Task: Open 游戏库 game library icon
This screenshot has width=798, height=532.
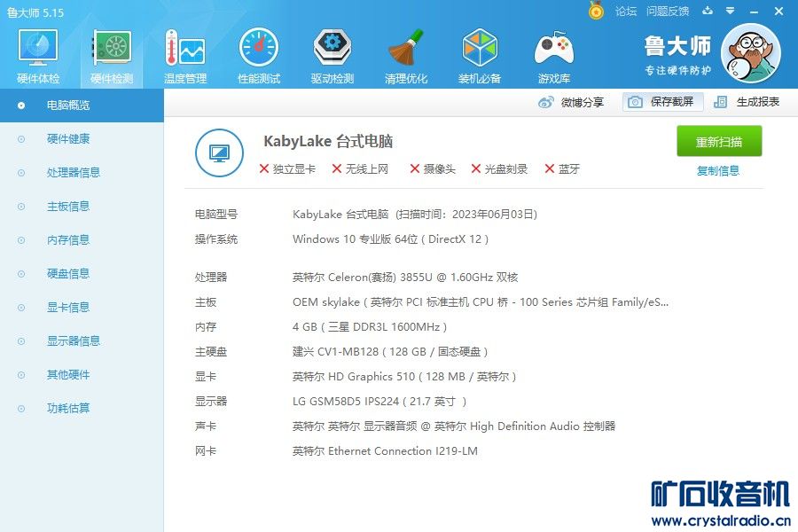Action: [x=553, y=56]
